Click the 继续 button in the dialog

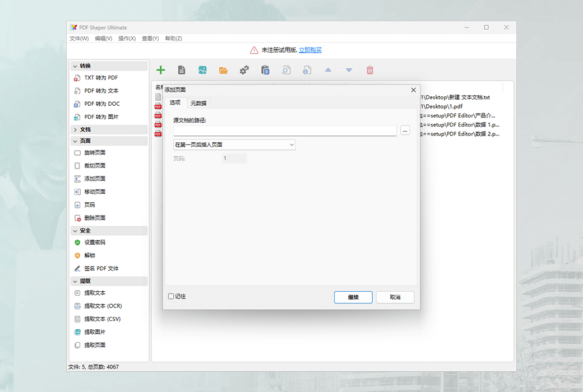[x=353, y=297]
